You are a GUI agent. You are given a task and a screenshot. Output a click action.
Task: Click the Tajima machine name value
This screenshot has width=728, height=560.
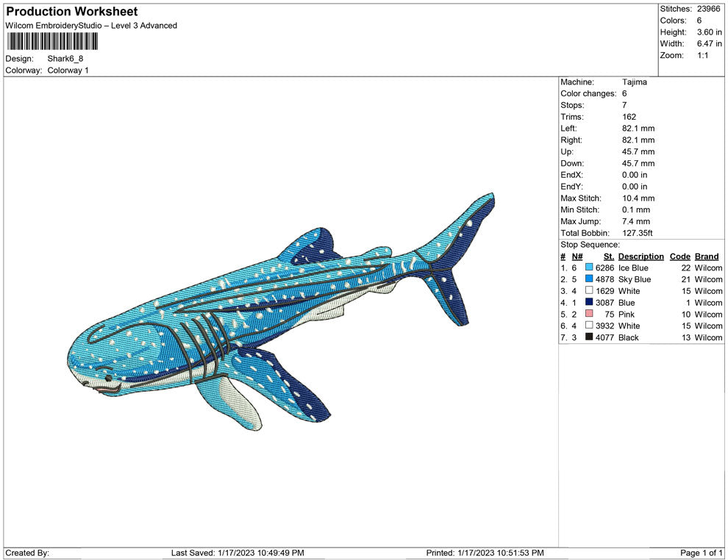(634, 82)
